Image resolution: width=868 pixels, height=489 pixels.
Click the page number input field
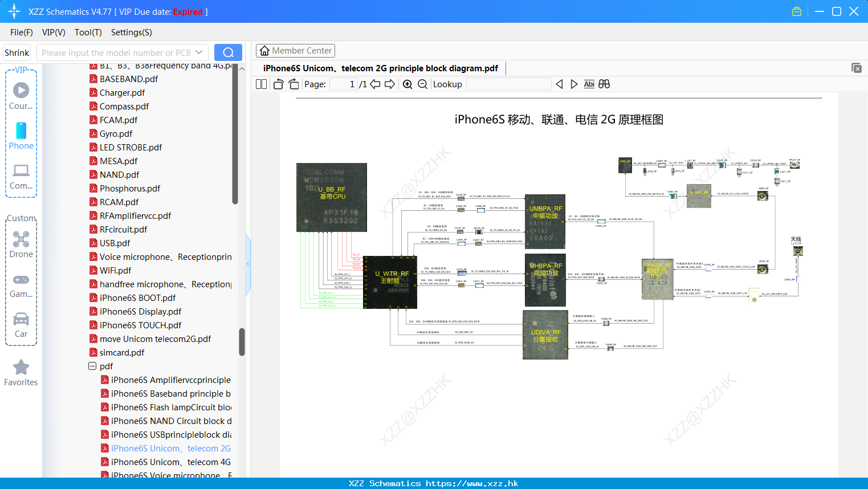click(344, 84)
